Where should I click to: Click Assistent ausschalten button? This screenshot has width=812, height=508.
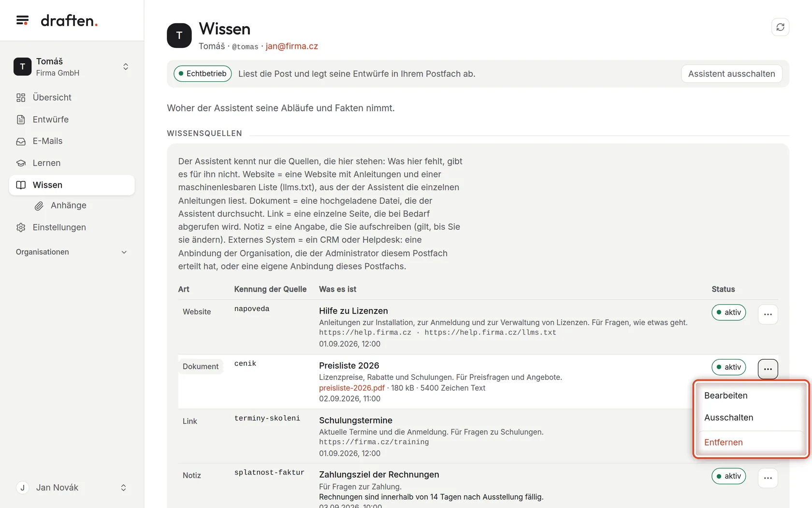(731, 74)
